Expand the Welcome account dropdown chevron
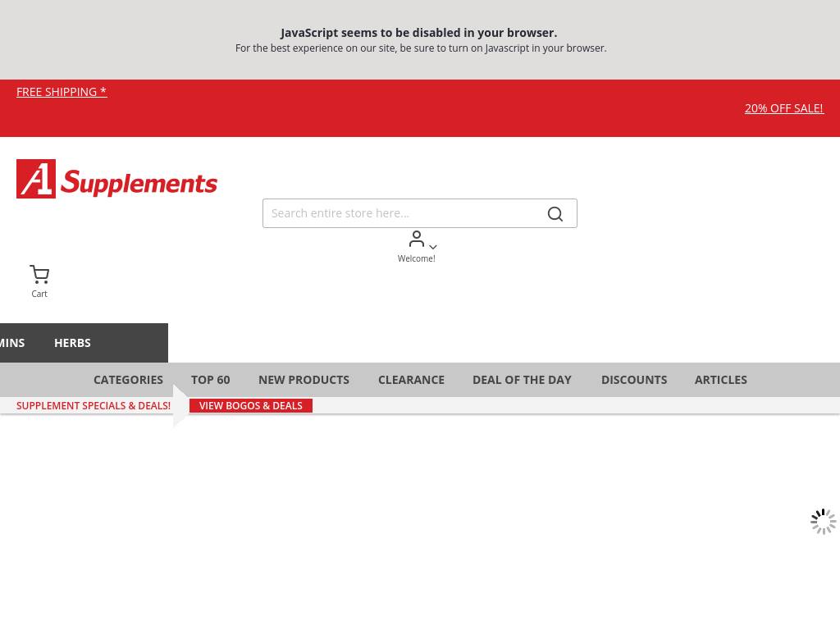 pyautogui.click(x=433, y=247)
